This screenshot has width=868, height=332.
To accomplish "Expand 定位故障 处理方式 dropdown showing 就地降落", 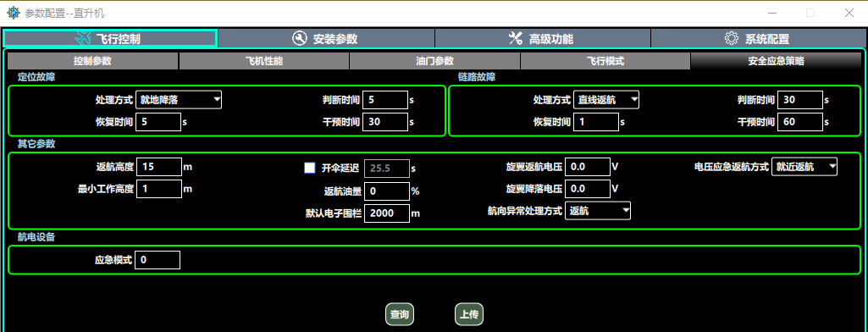I will coord(179,100).
